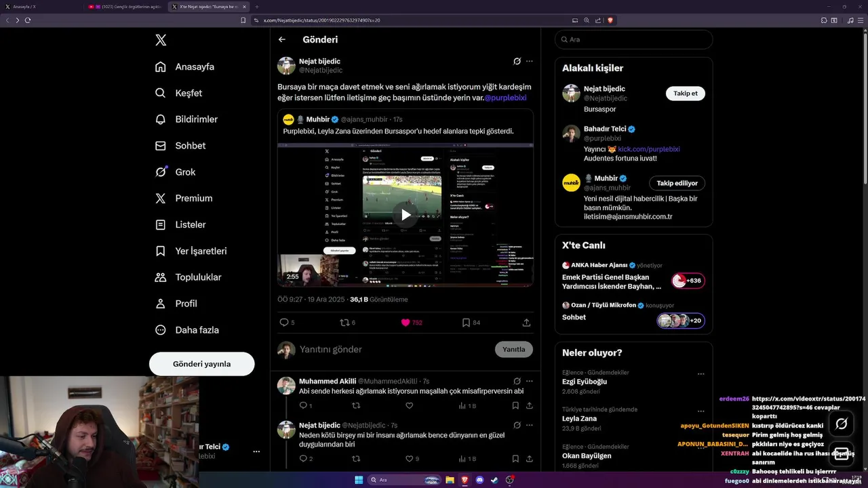Image resolution: width=868 pixels, height=488 pixels.
Task: Share the main post
Action: point(526,323)
